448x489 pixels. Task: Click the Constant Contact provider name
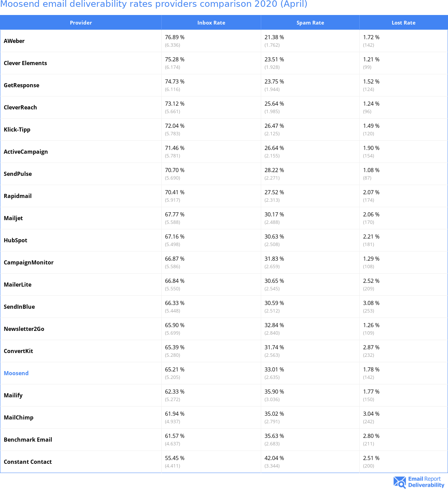coord(28,462)
